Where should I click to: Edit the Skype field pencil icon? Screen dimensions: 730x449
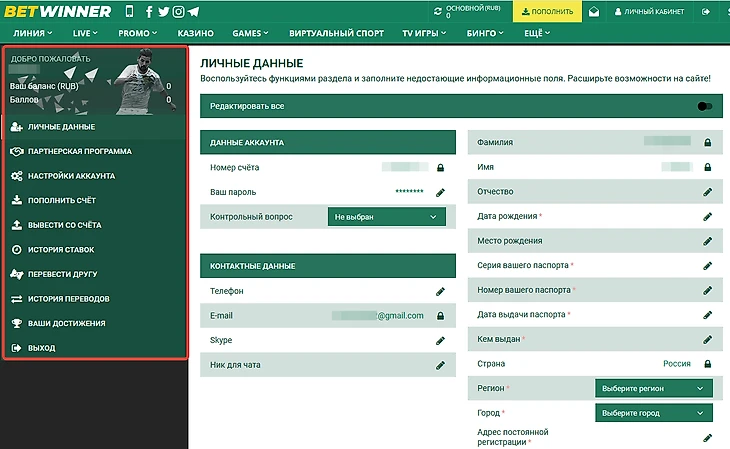[x=440, y=341]
